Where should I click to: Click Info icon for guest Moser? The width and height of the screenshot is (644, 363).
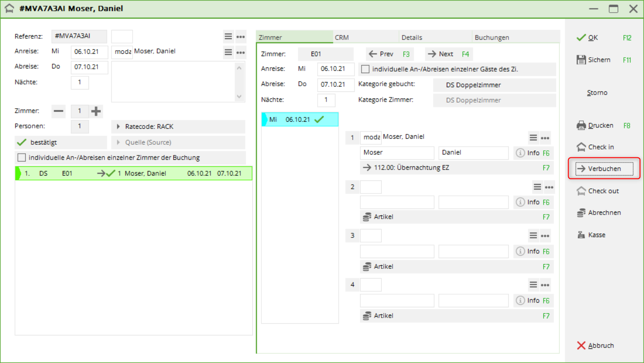point(520,153)
